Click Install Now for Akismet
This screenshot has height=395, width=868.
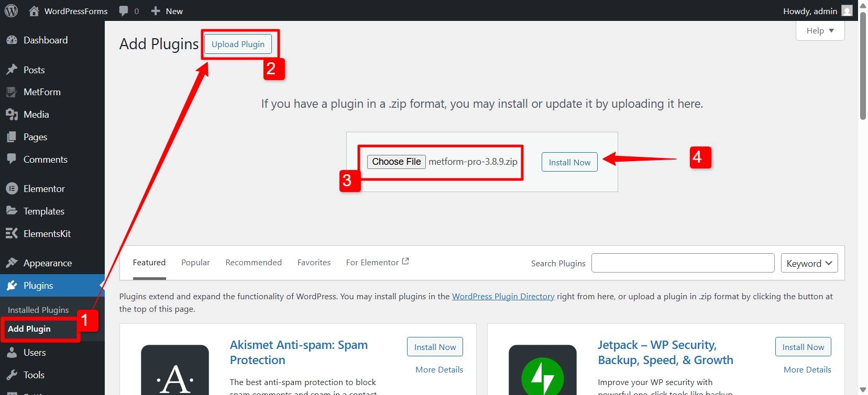click(435, 347)
